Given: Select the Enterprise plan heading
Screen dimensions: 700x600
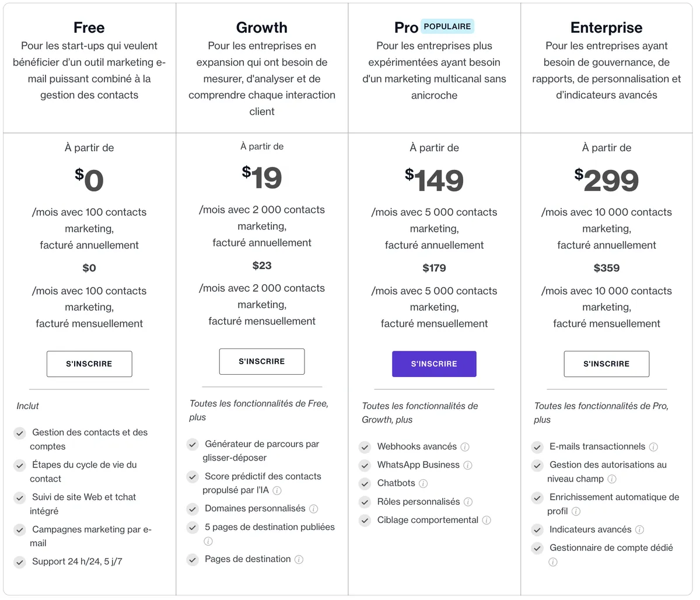Looking at the screenshot, I should click(607, 27).
